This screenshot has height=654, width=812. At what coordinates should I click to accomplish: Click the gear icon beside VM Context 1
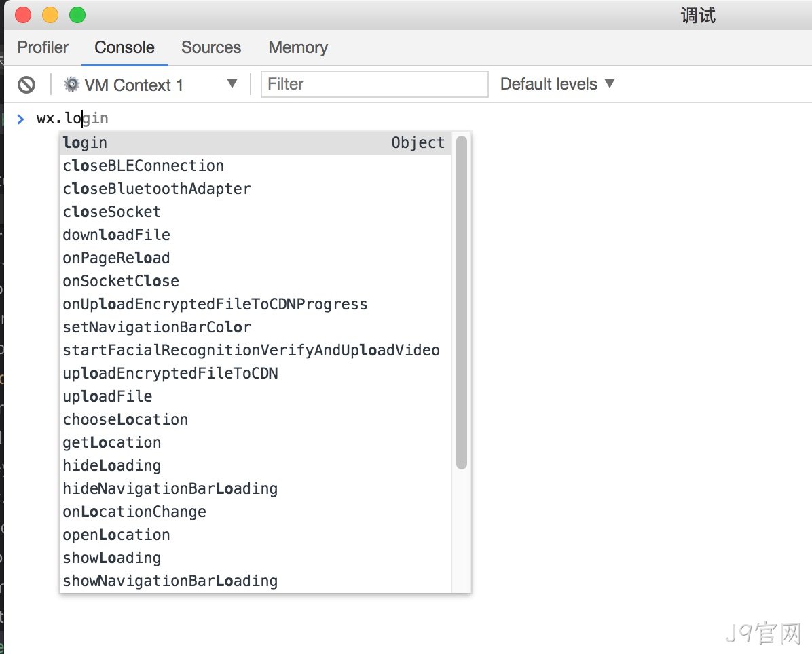pos(71,84)
